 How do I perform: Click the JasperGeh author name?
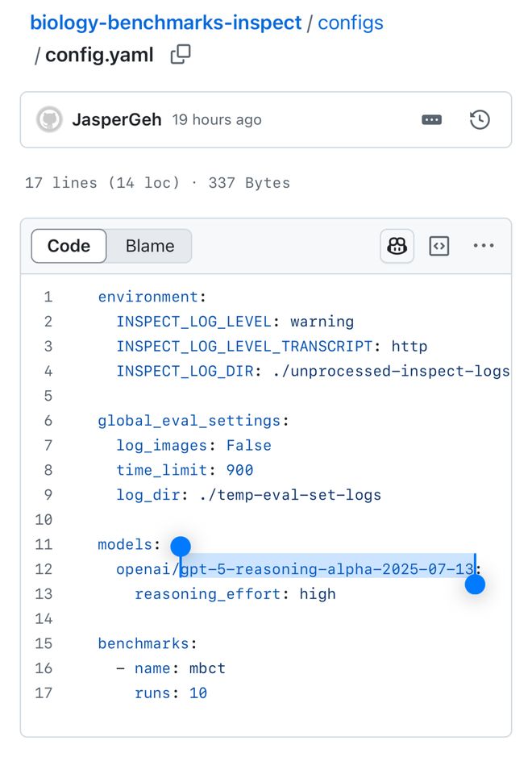pyautogui.click(x=116, y=119)
